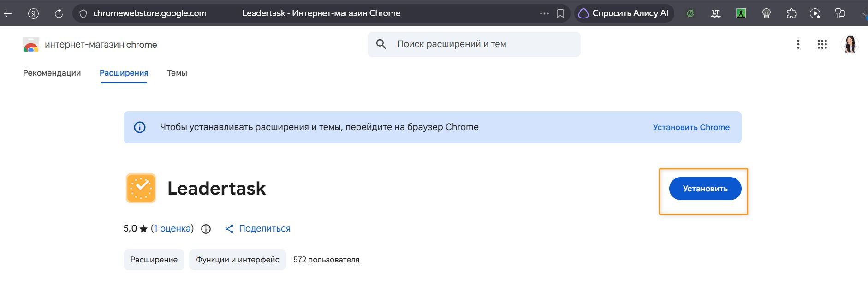Open the Google apps grid

tap(822, 44)
